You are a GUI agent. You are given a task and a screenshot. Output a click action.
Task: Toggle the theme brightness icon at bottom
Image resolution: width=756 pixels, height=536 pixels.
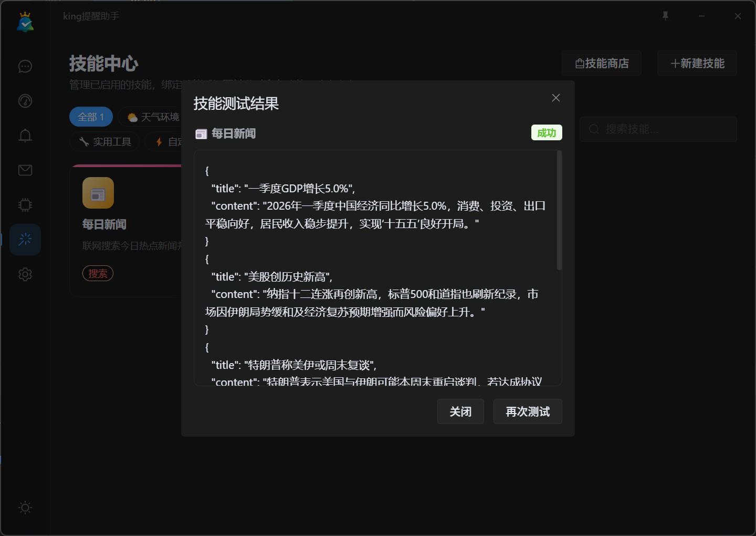pyautogui.click(x=25, y=508)
